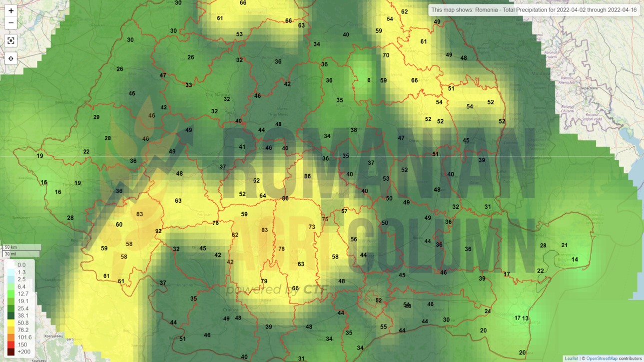
Task: Click the yellow 50.8 legend color swatch
Action: [x=11, y=323]
